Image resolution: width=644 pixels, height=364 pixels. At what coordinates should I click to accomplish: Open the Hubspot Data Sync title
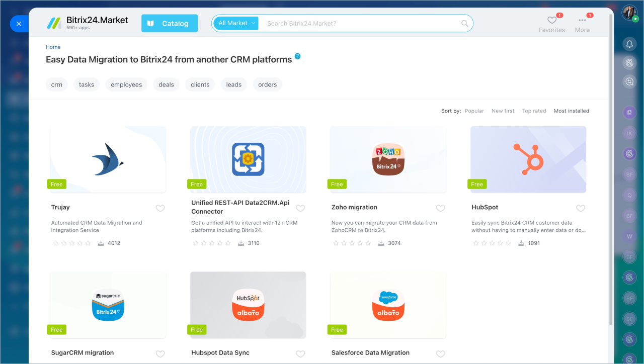(220, 353)
